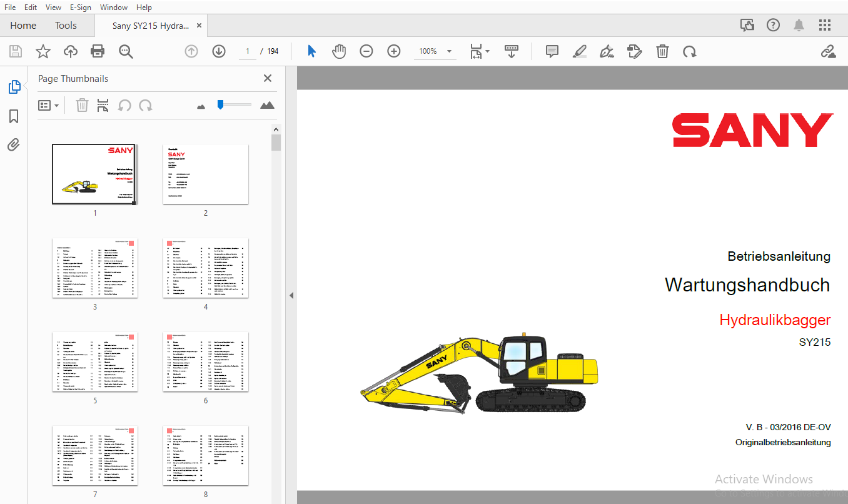This screenshot has width=848, height=504.
Task: Click the thumbnails scrollbar up arrow
Action: click(x=276, y=128)
